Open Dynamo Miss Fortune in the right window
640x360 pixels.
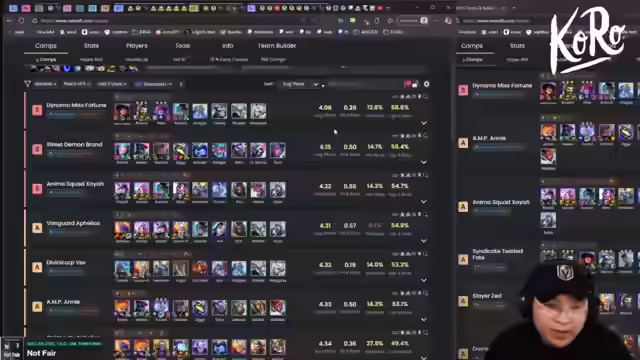[502, 86]
